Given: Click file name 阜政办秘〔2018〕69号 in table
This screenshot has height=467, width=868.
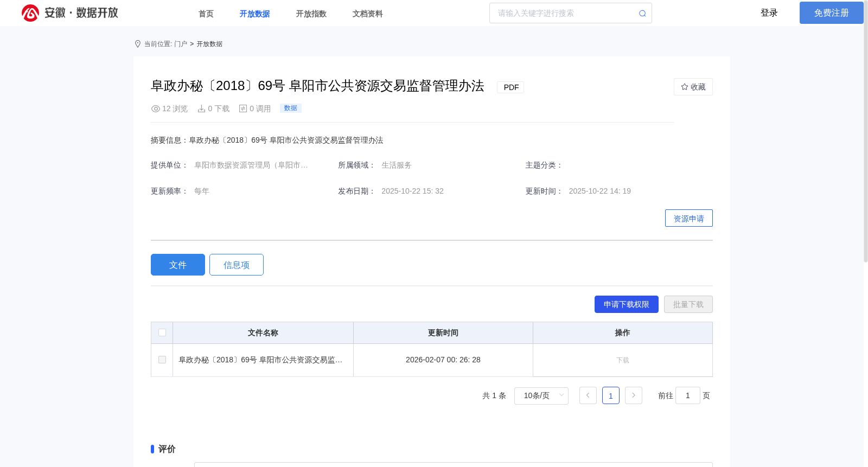Looking at the screenshot, I should 260,360.
